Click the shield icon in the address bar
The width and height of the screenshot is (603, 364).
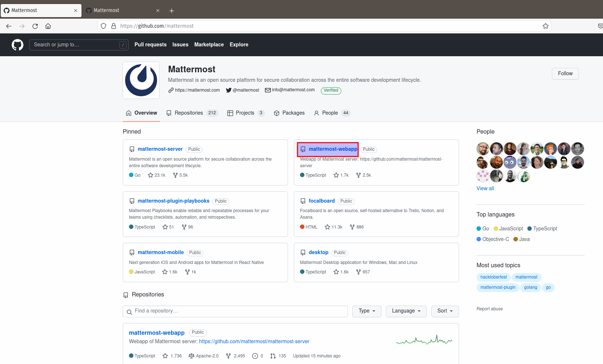point(103,26)
